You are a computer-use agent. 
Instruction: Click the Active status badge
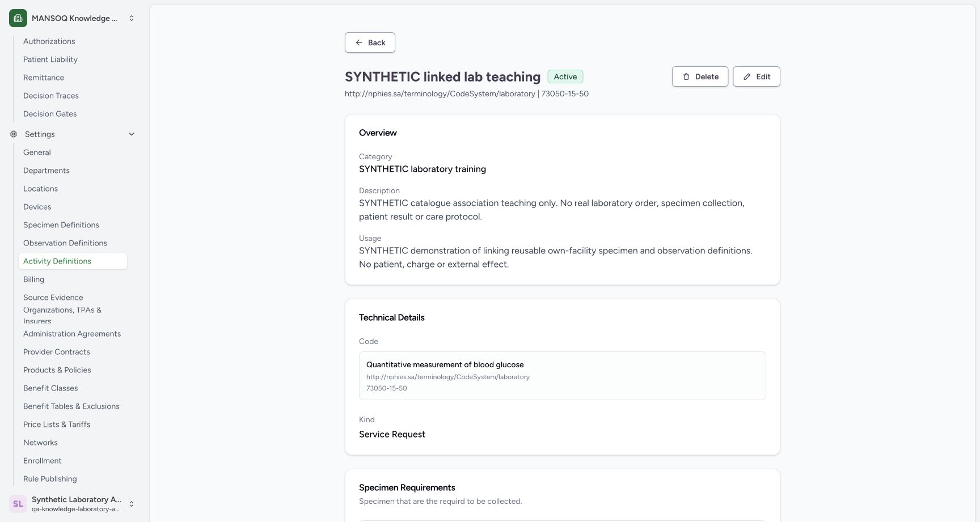[x=565, y=77]
